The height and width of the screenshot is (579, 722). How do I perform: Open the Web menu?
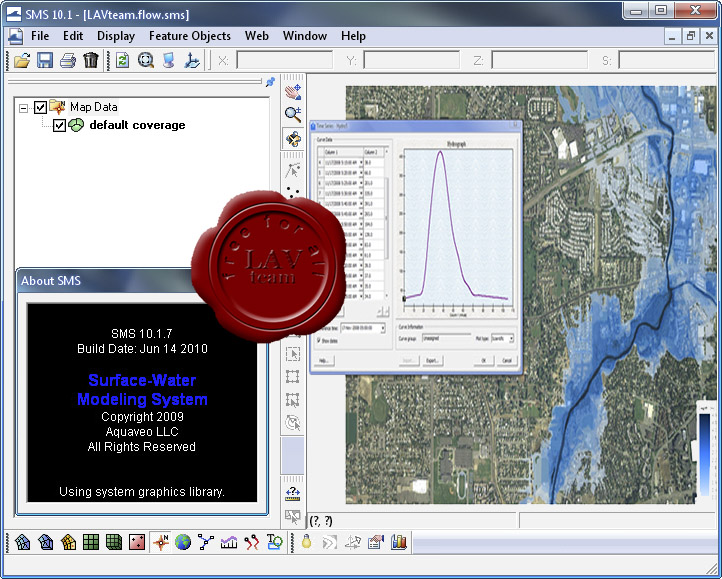click(x=256, y=36)
